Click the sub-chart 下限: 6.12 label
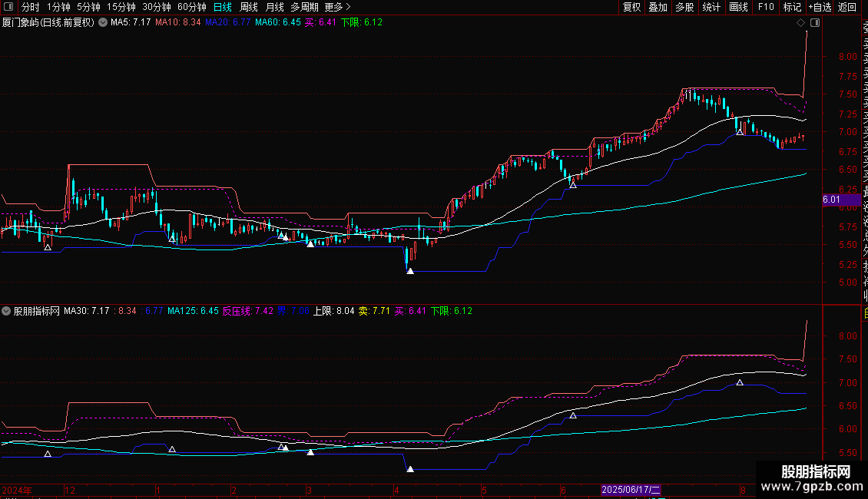The width and height of the screenshot is (868, 499). 452,311
